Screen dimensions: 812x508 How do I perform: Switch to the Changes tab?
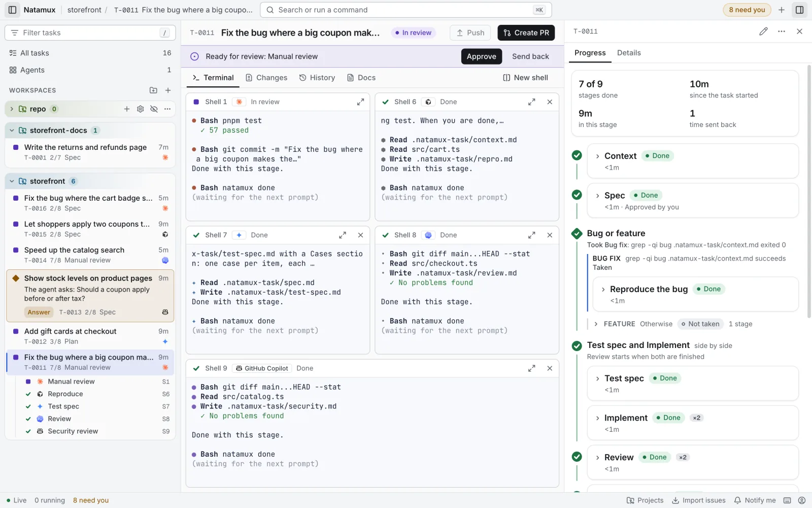click(266, 78)
